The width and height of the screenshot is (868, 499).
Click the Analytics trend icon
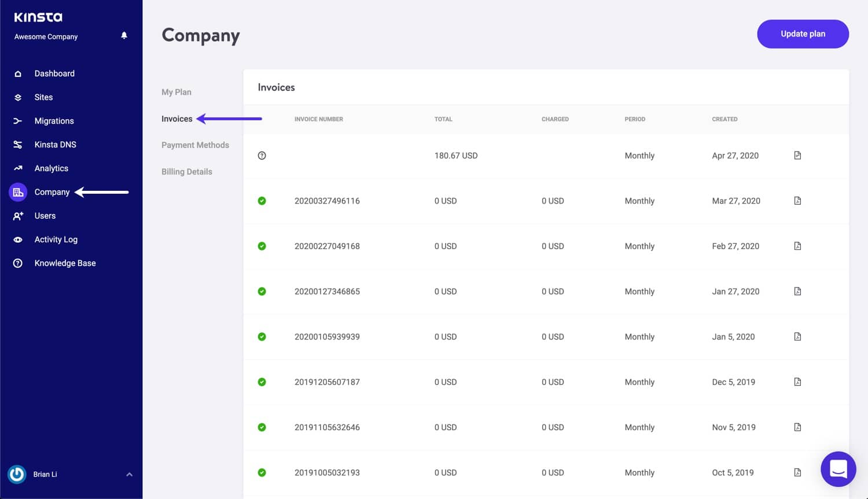click(18, 169)
